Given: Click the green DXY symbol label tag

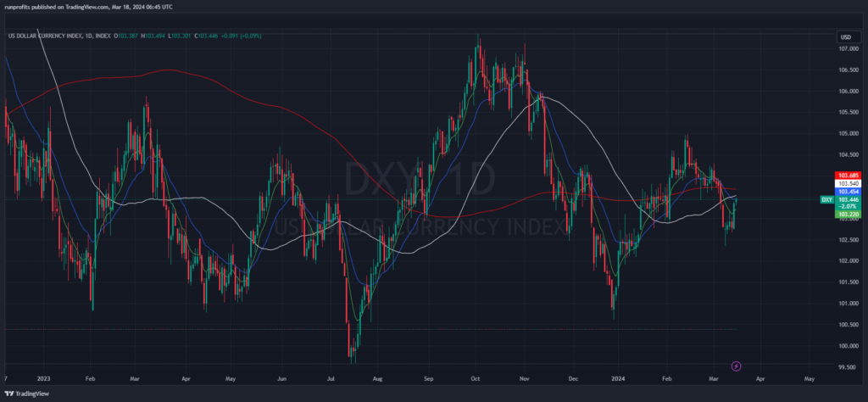Looking at the screenshot, I should 826,199.
